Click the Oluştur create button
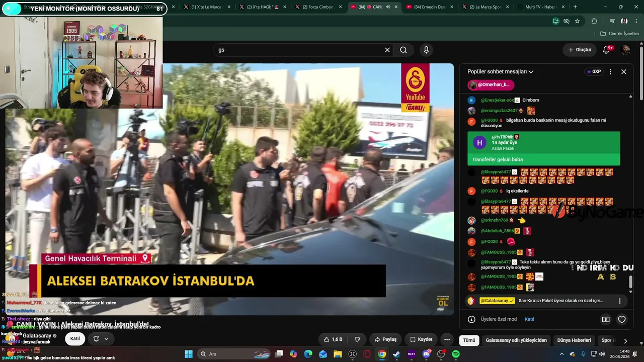The image size is (644, 362). coord(580,50)
